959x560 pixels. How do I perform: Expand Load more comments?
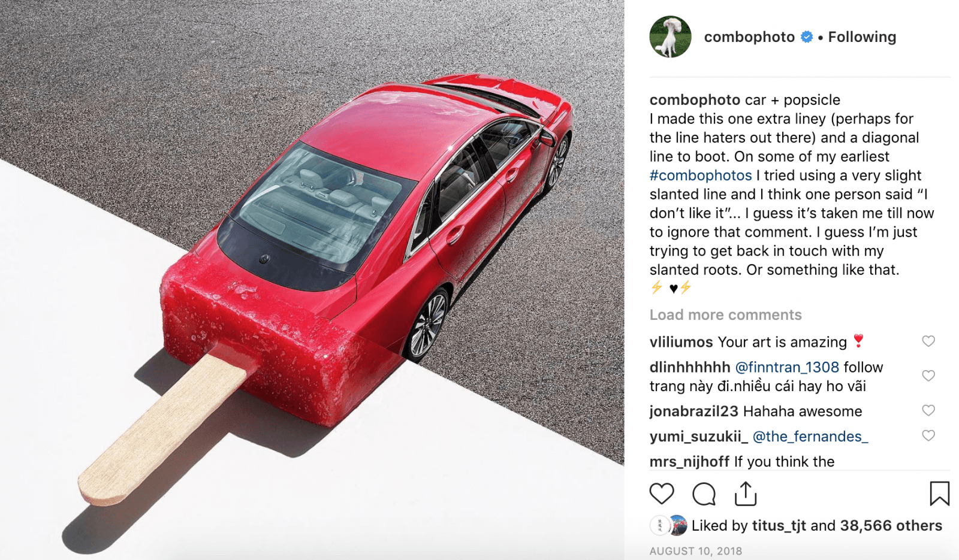pyautogui.click(x=725, y=315)
